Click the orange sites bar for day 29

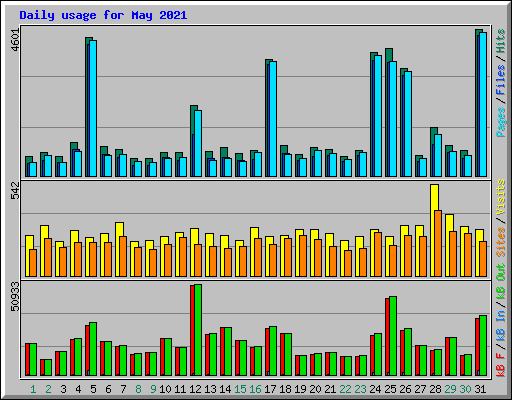pos(453,254)
